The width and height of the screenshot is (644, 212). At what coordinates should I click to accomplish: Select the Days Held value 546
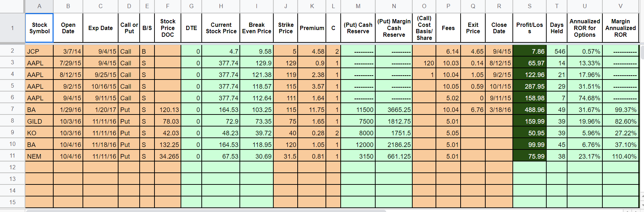557,51
